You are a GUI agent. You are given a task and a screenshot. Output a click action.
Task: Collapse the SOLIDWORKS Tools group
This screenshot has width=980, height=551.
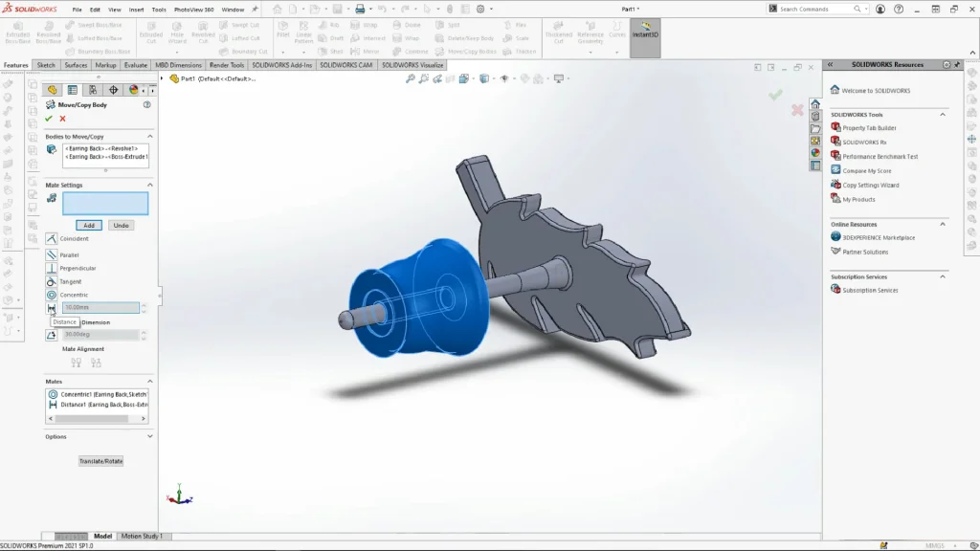943,115
